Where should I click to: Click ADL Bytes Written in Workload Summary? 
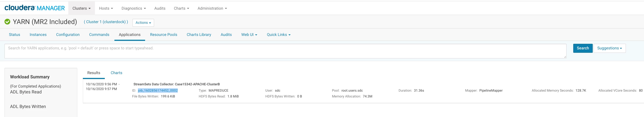(x=28, y=106)
